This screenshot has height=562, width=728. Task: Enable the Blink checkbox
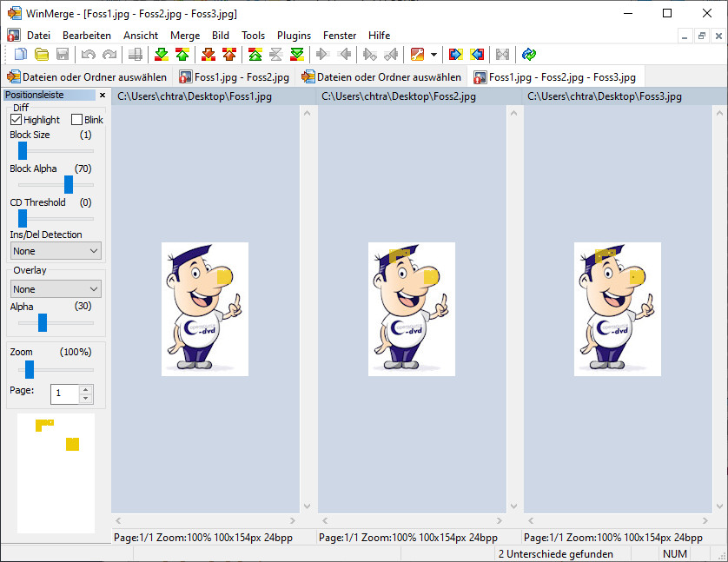pos(76,120)
